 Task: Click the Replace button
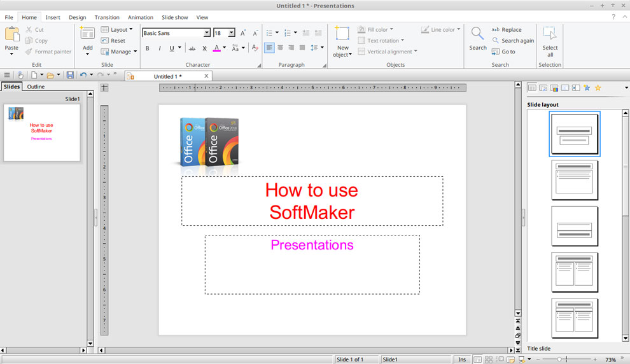click(x=507, y=29)
